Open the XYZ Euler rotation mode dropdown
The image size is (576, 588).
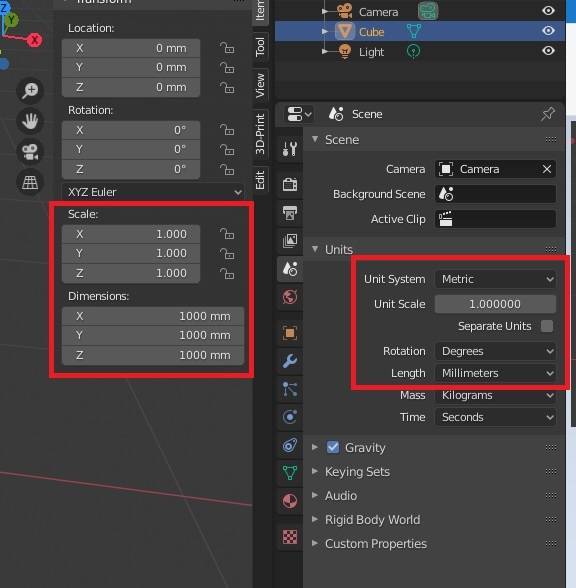pyautogui.click(x=153, y=192)
